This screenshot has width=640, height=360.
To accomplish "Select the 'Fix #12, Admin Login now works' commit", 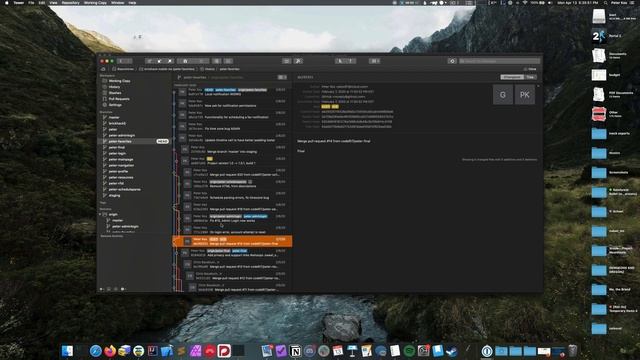I will coord(232,218).
